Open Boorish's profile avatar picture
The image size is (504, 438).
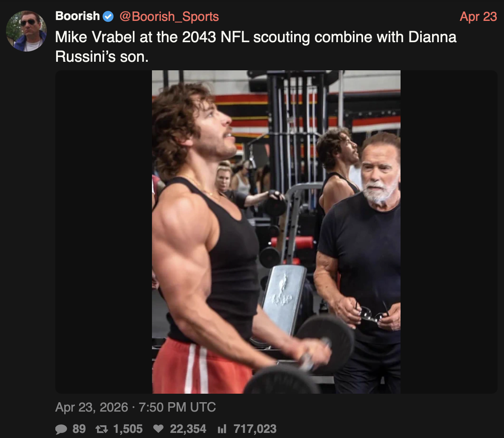pos(26,31)
